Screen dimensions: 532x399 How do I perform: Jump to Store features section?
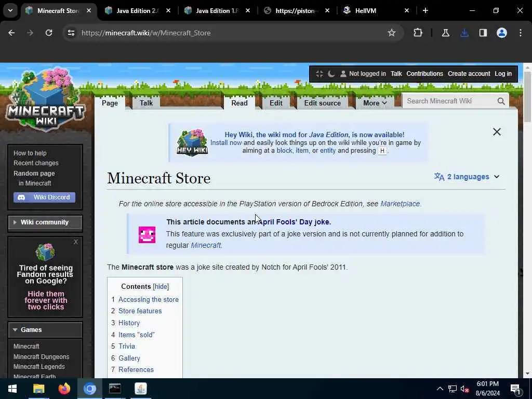(x=140, y=311)
